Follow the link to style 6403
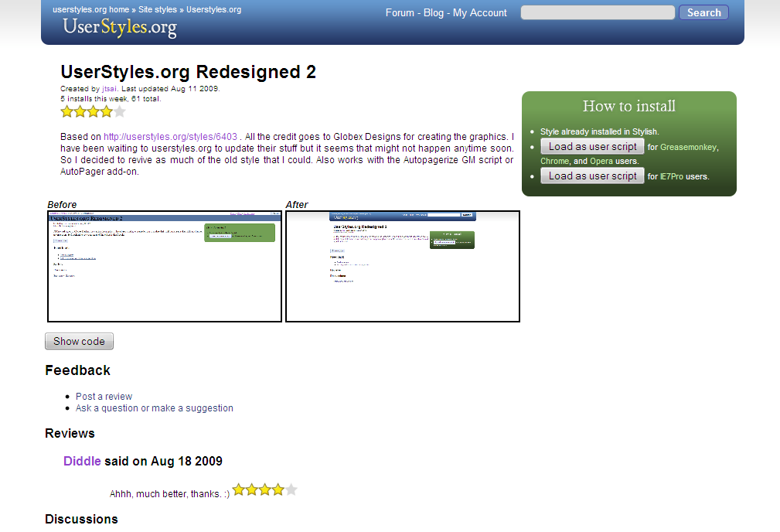 click(x=171, y=136)
